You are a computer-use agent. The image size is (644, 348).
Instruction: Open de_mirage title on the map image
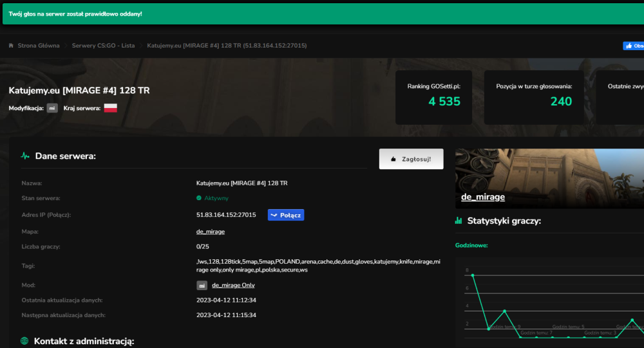(483, 197)
